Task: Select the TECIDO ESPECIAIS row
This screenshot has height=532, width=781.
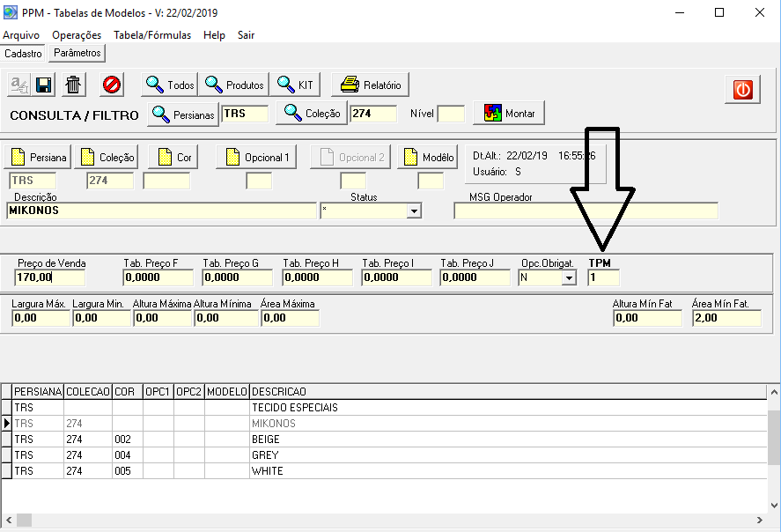Action: click(x=384, y=408)
